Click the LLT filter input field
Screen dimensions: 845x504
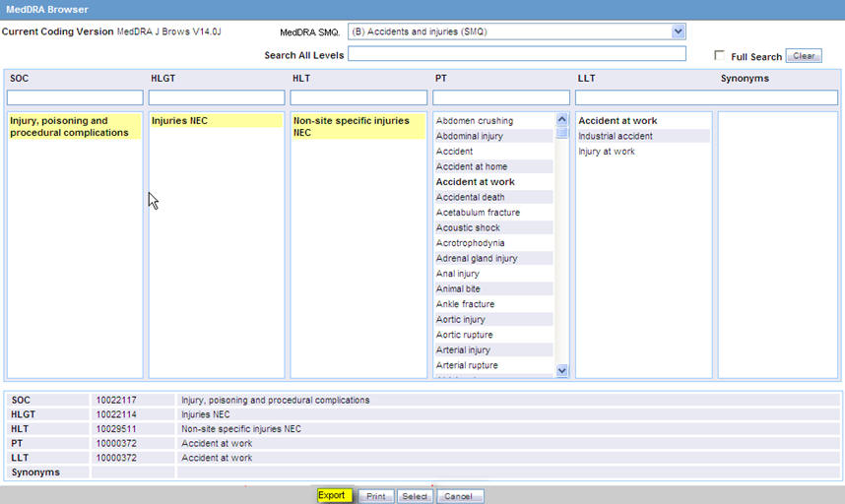[706, 97]
